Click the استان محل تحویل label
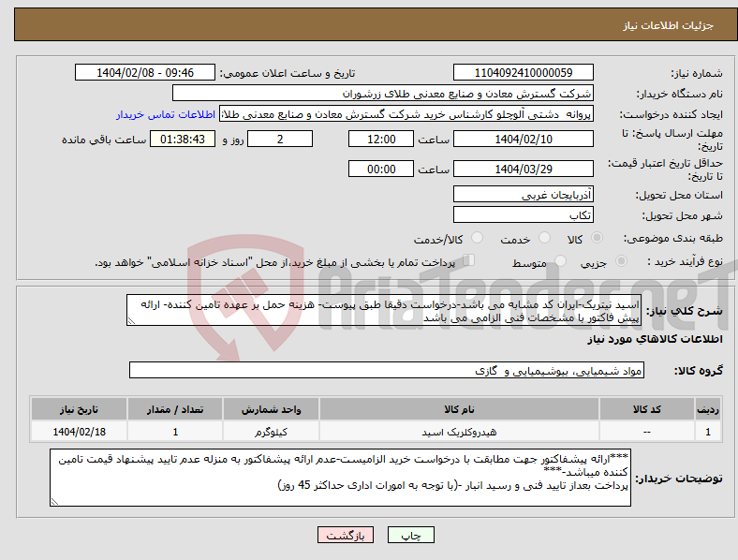This screenshot has width=738, height=560. tap(679, 195)
